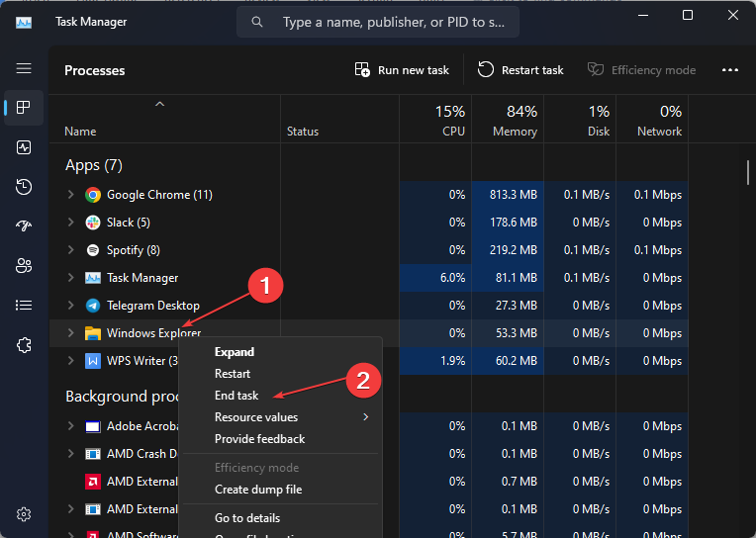The image size is (756, 538).
Task: Expand the Slack process group
Action: click(x=70, y=223)
